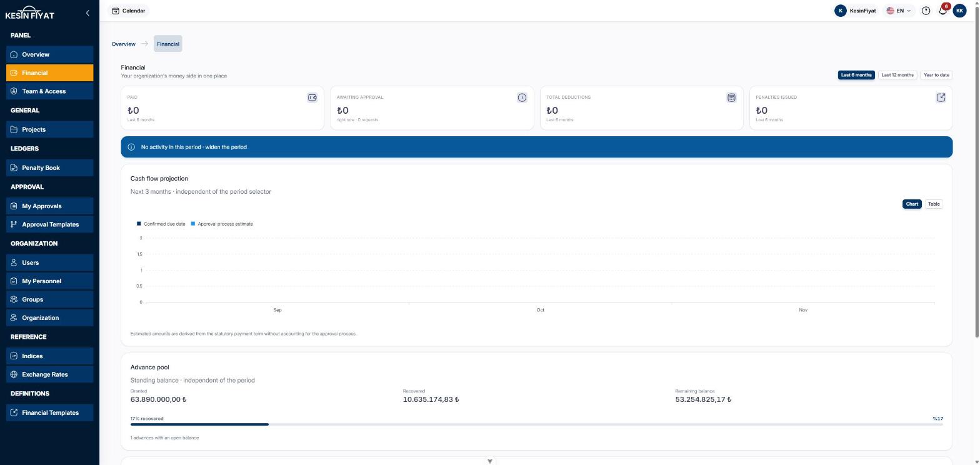Click the Oct label on the chart axis

tap(541, 310)
